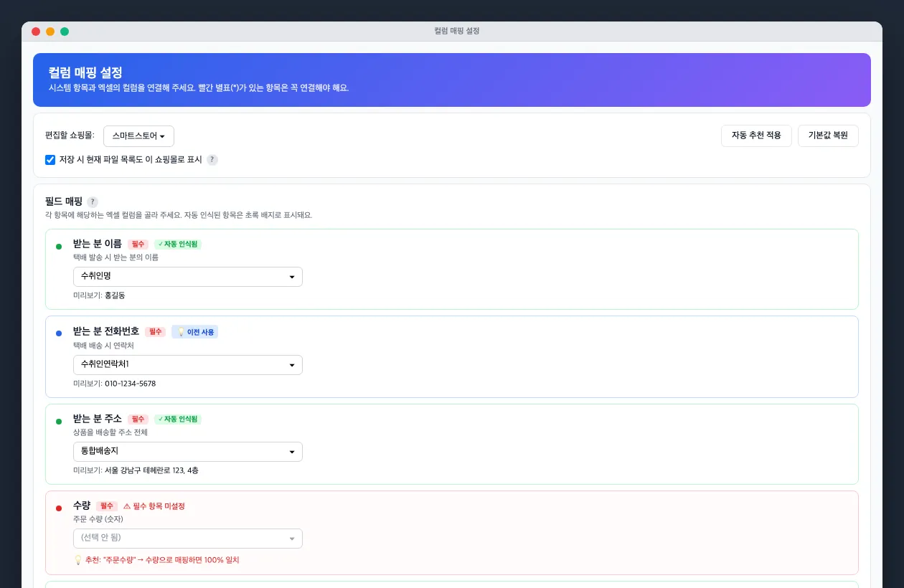Click the 필수 badge next to 받는 분 이름
The width and height of the screenshot is (904, 588).
pos(138,244)
